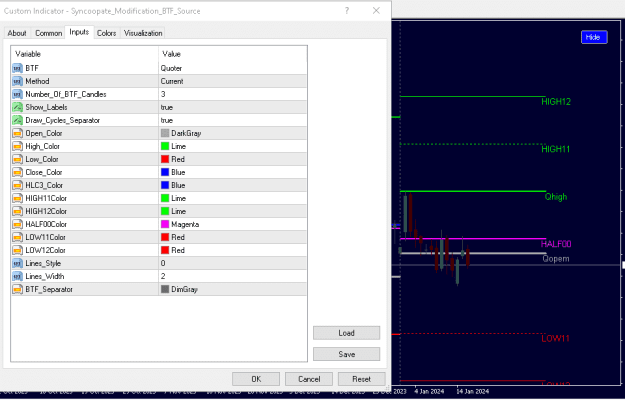Click the Value column header
The height and width of the screenshot is (400, 625).
pyautogui.click(x=232, y=54)
